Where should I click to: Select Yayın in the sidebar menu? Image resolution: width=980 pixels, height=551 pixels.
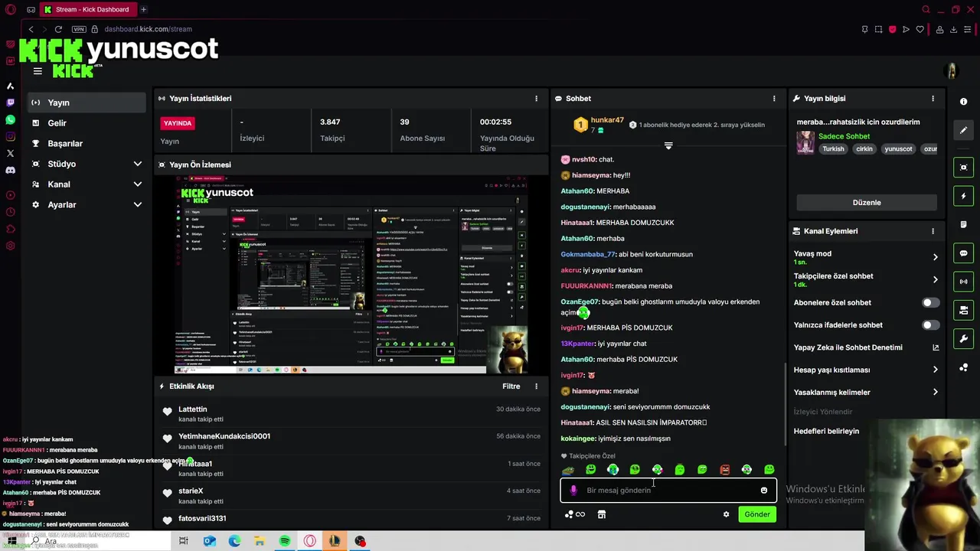click(87, 103)
